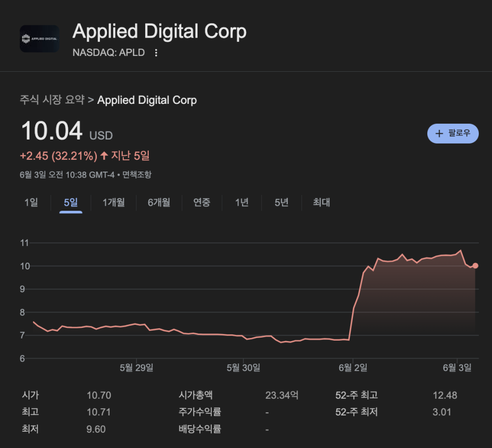Click the 52-주 최고 value 12.48
Screen dimensions: 492x448
click(x=445, y=395)
